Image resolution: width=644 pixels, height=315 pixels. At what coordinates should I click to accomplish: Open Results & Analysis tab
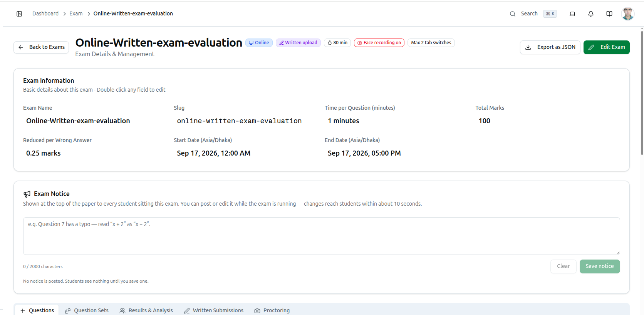(146, 310)
